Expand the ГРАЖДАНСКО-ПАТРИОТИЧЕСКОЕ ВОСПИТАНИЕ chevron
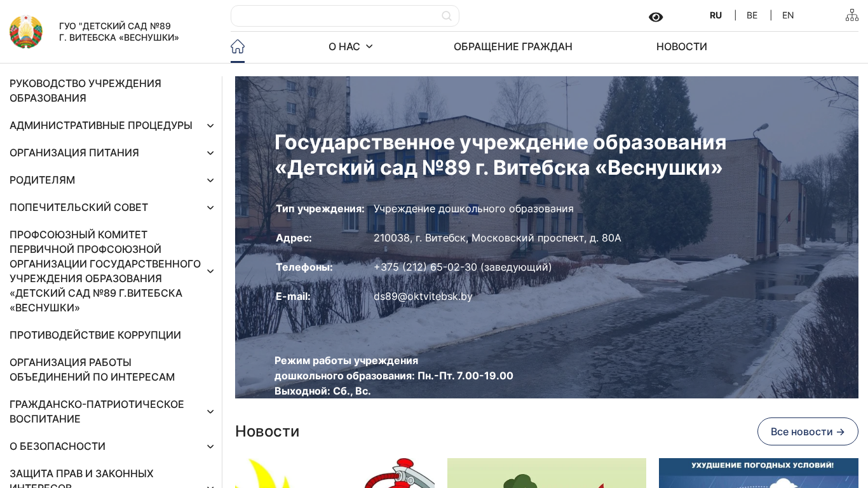 tap(210, 412)
